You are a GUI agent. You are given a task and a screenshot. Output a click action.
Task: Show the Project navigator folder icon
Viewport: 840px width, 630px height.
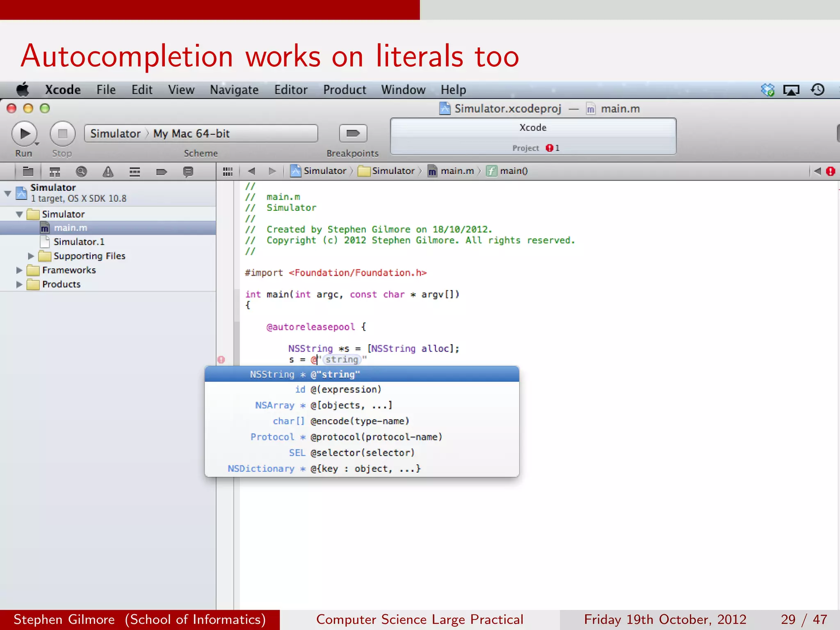tap(28, 171)
